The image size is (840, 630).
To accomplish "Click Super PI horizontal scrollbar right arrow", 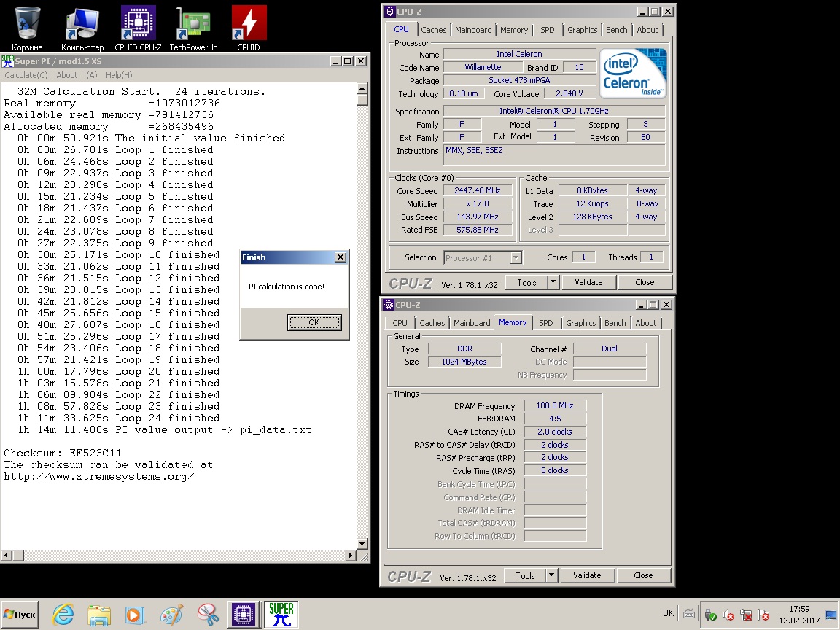I will (x=351, y=556).
